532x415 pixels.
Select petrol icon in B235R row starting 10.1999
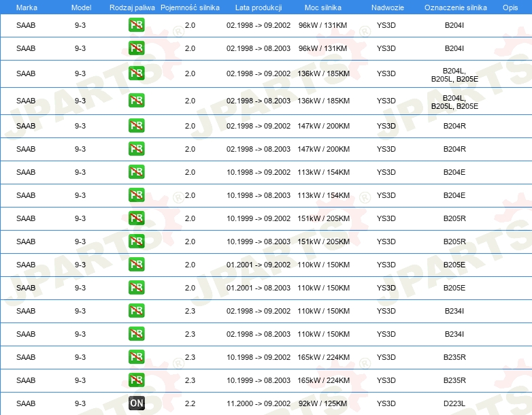tap(136, 380)
